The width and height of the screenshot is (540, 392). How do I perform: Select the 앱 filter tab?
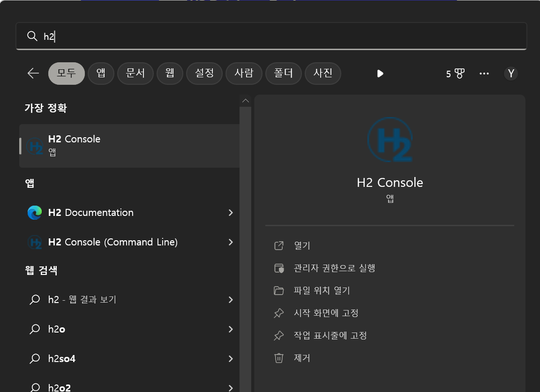coord(101,74)
